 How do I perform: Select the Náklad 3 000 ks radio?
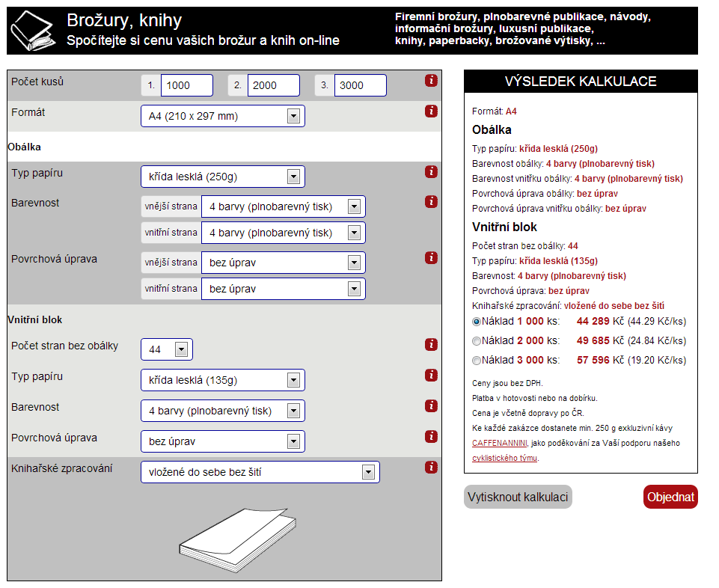[x=477, y=361]
